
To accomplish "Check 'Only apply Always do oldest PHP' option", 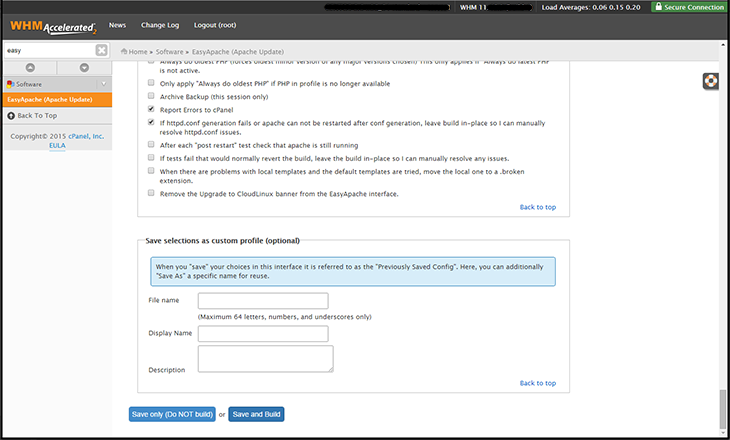I will [151, 82].
